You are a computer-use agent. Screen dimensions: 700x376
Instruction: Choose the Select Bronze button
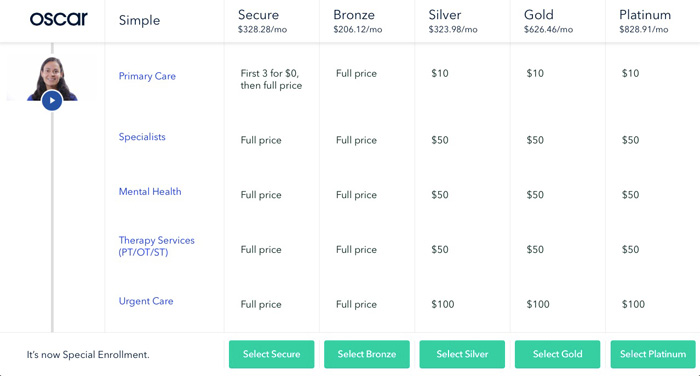367,354
